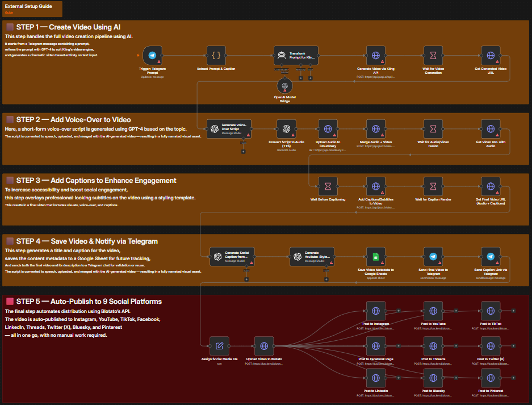Click the External Setup Guide sticky note

click(32, 9)
